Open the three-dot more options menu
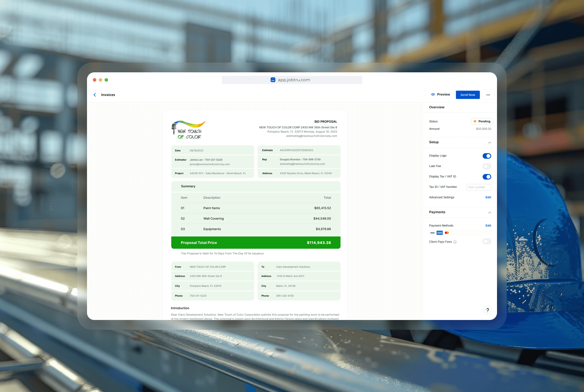The image size is (584, 392). pos(488,95)
